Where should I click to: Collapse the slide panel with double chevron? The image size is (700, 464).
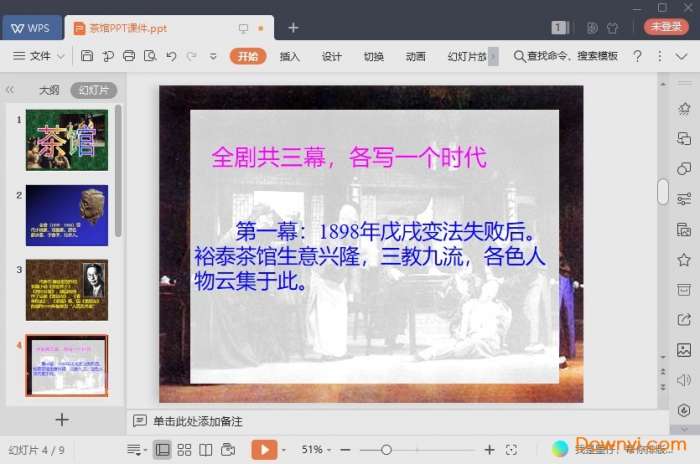[x=10, y=90]
